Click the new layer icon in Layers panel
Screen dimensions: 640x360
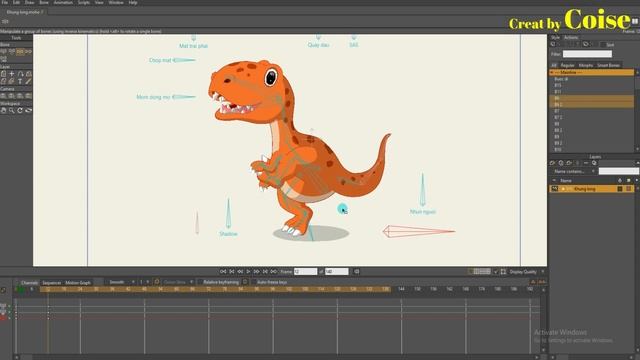click(553, 163)
